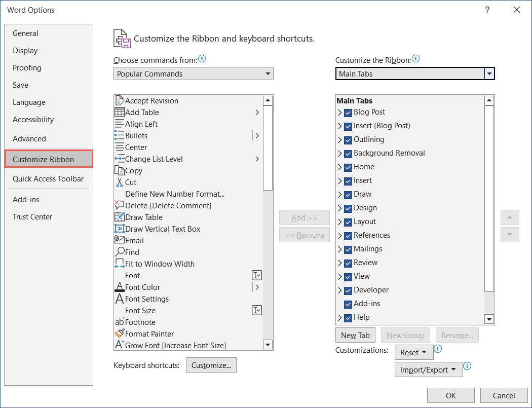Select the Add Table command icon
This screenshot has height=408, width=532.
[x=119, y=112]
